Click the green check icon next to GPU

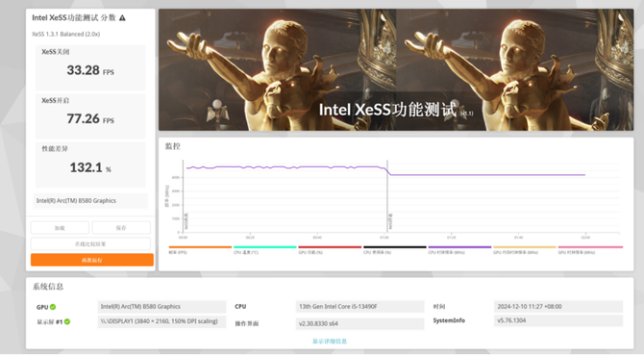coord(53,307)
